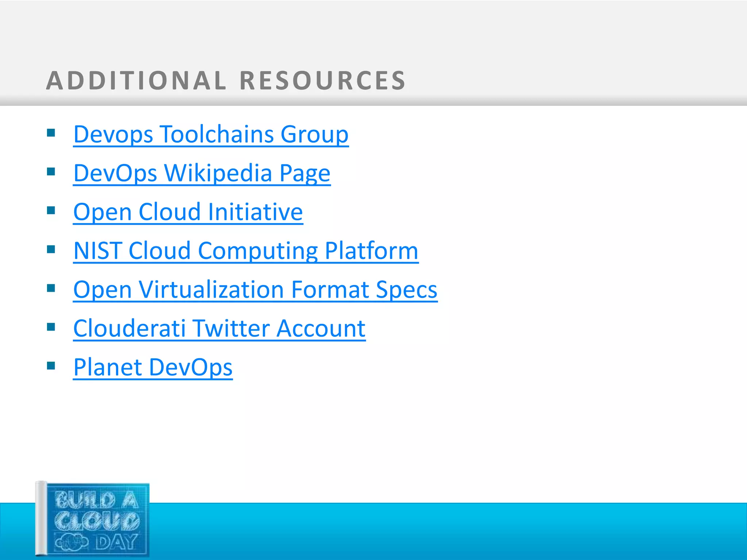Click the bullet beside DevOps Wikipedia Page

pos(51,171)
